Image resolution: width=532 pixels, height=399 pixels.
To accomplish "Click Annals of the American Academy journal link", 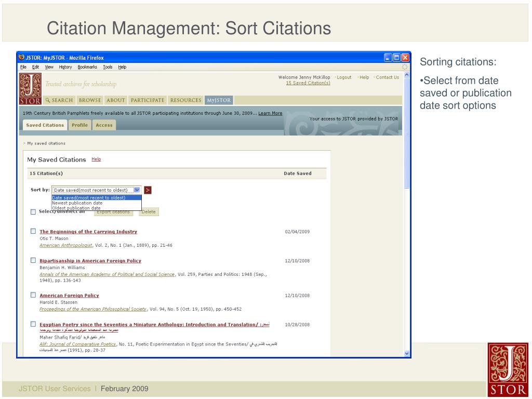I will point(107,274).
